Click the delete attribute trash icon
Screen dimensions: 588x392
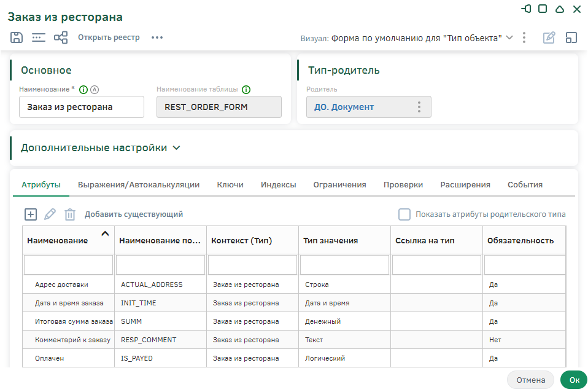[x=70, y=214]
